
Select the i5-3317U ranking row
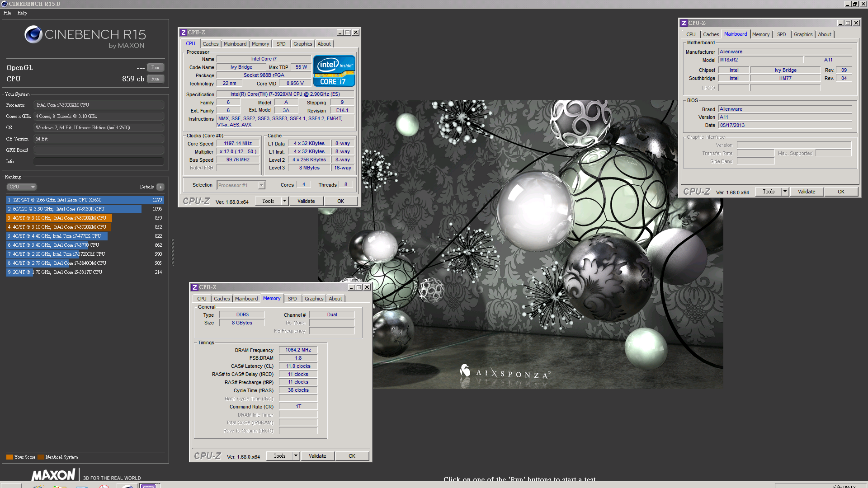[85, 272]
